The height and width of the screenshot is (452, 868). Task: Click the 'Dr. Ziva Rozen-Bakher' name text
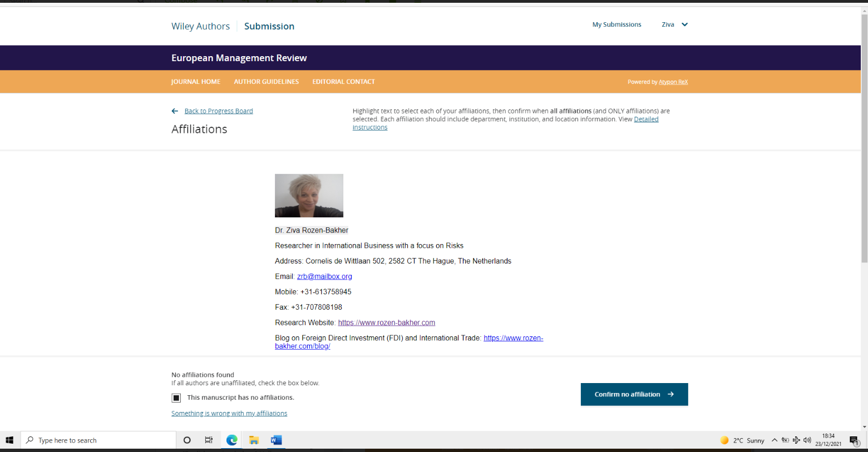tap(312, 230)
